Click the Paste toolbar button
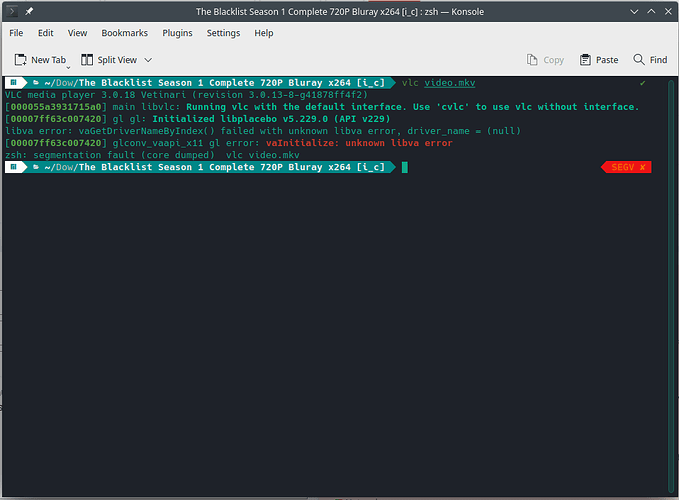This screenshot has height=500, width=679. click(599, 60)
